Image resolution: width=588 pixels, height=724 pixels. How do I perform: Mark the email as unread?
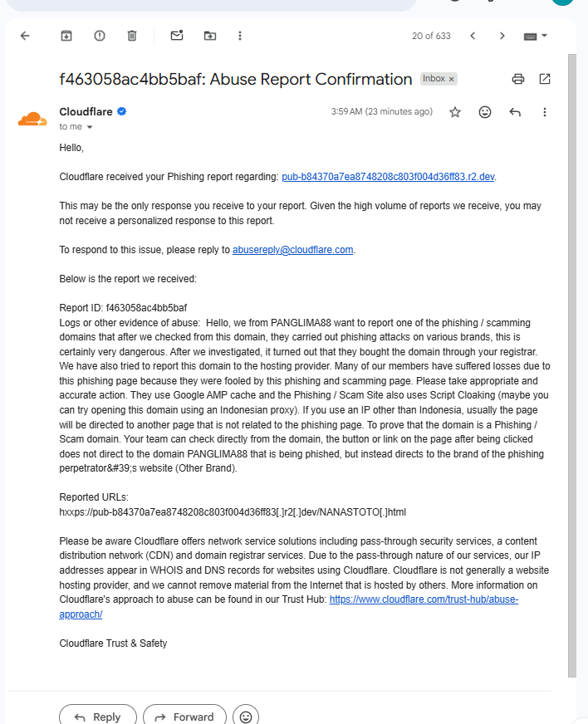pos(177,36)
